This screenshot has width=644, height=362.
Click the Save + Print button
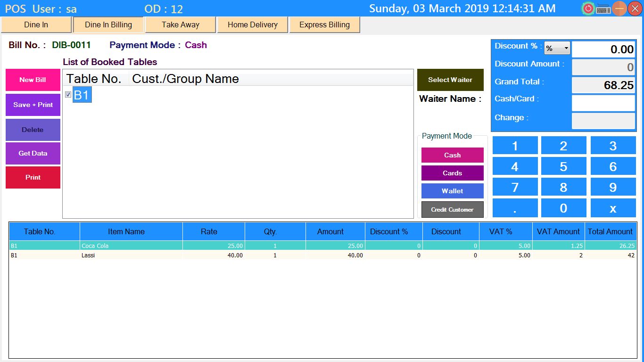(x=33, y=105)
